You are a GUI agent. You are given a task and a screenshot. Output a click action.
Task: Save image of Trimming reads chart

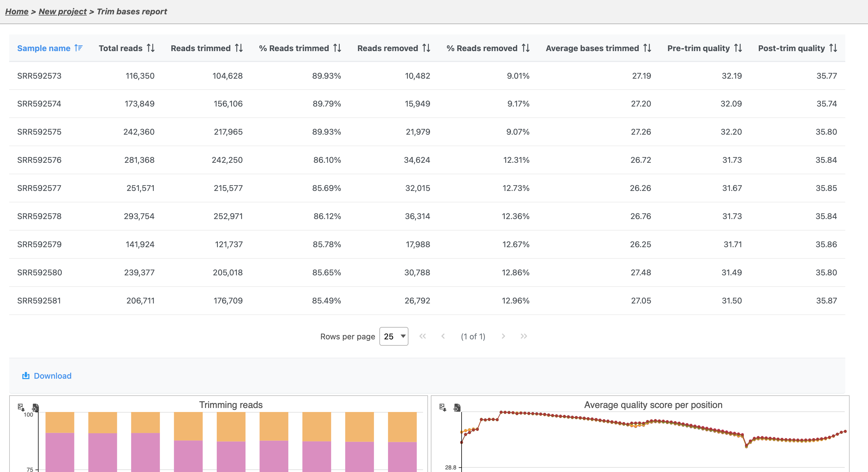(x=21, y=407)
